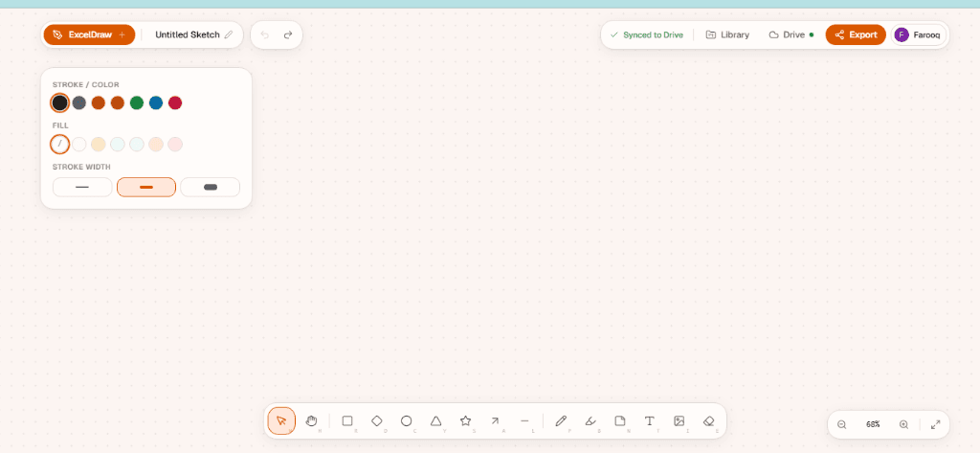Rename sketch via pencil icon beside title

pyautogui.click(x=229, y=35)
